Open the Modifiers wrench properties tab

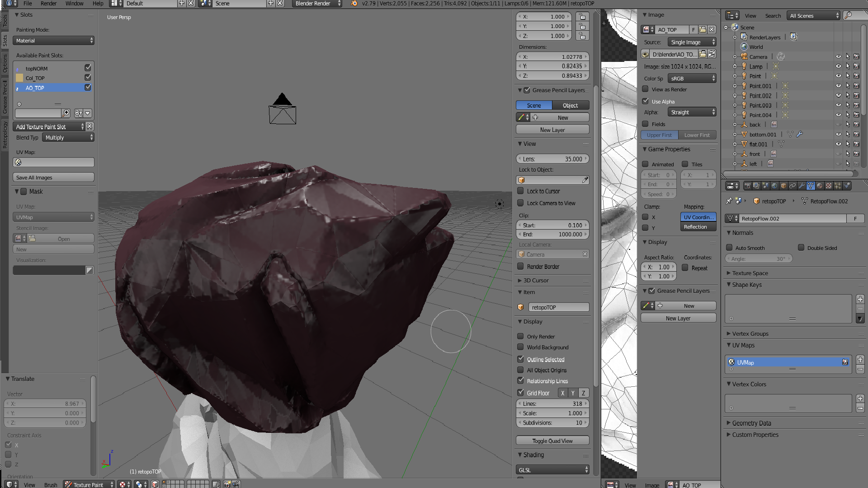pos(802,186)
